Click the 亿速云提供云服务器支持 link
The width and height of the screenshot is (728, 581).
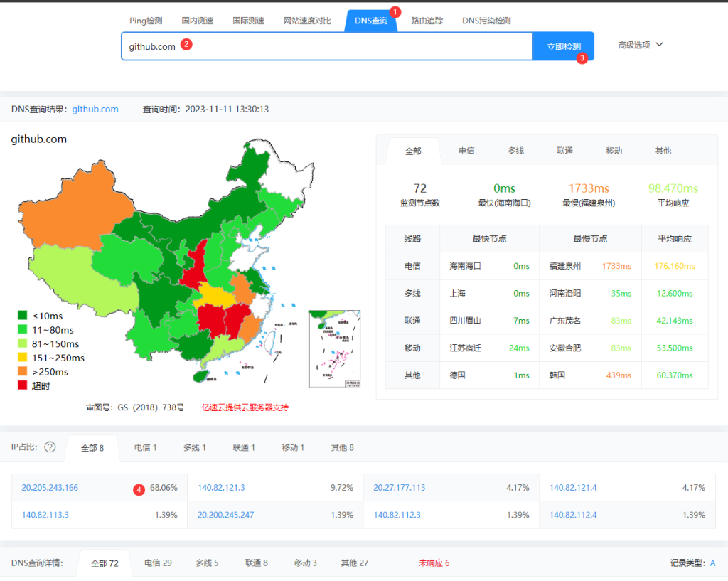pyautogui.click(x=245, y=407)
